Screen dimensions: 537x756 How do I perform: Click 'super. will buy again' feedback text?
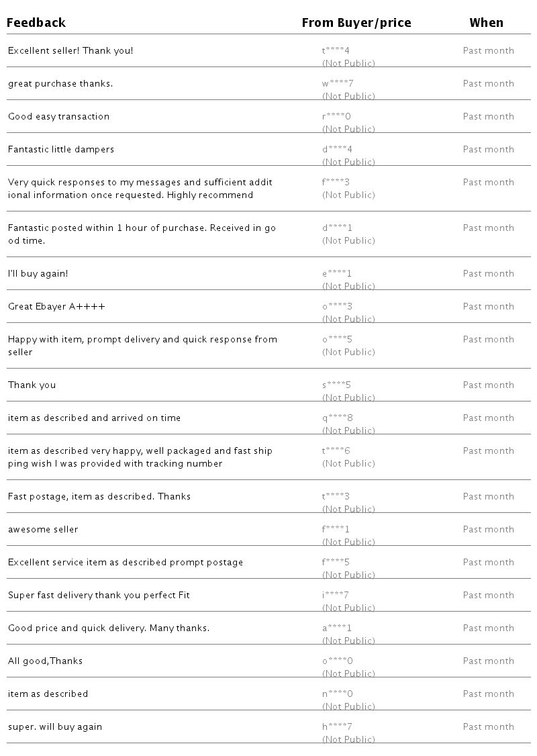tap(55, 727)
